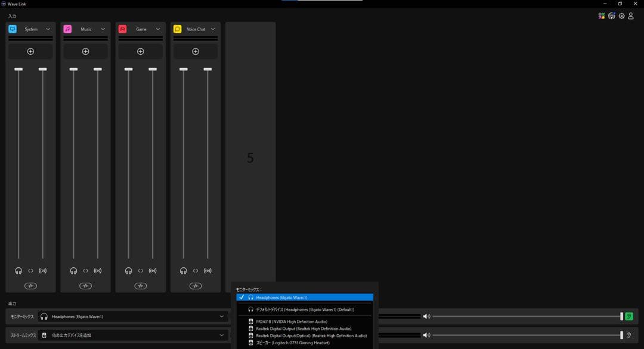Open the equalizer controls under the Music channel
This screenshot has width=644, height=349.
click(x=85, y=285)
